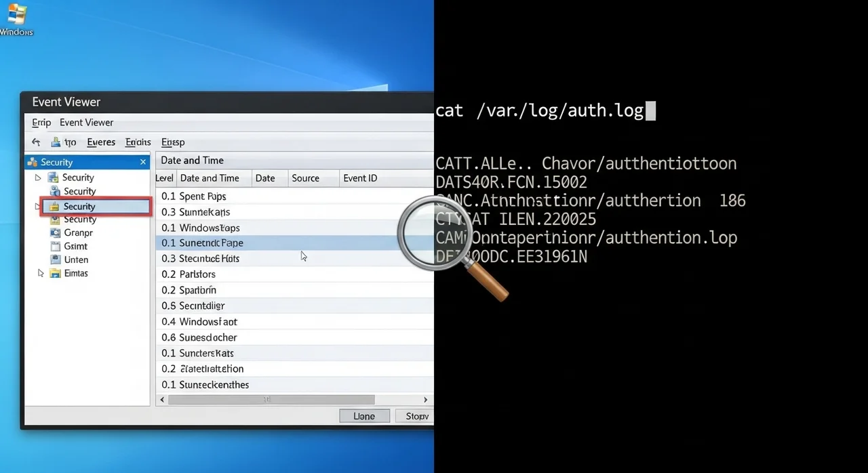Sort by the Event ID column header
Viewport: 868px width, 473px height.
point(360,178)
